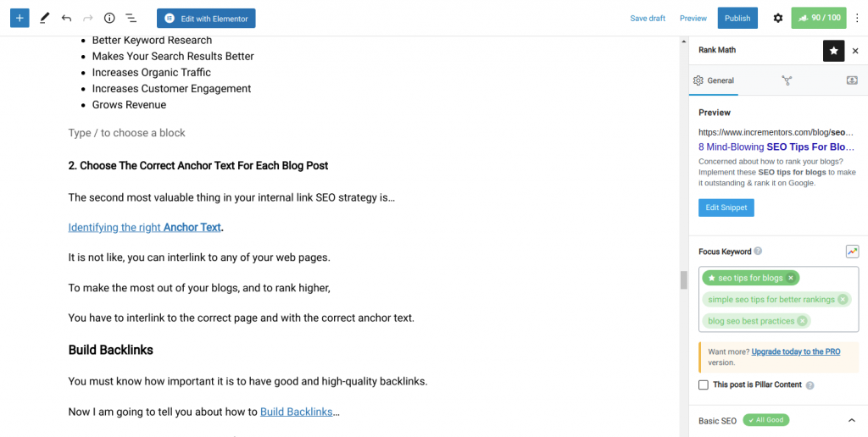This screenshot has height=437, width=868.
Task: Unpin the Rank Math star icon
Action: [x=834, y=51]
